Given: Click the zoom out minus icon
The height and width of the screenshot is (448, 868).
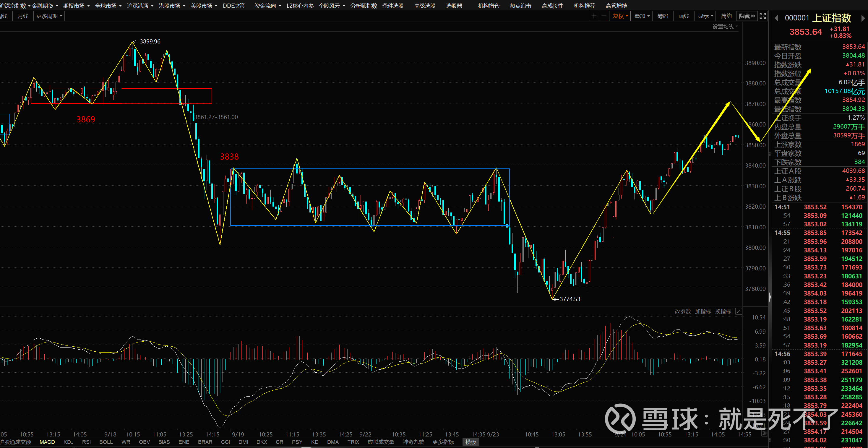Looking at the screenshot, I should point(604,16).
